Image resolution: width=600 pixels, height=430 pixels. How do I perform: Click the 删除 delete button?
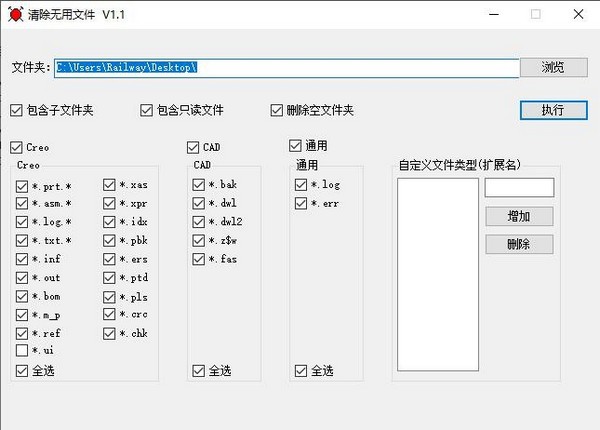[x=518, y=244]
